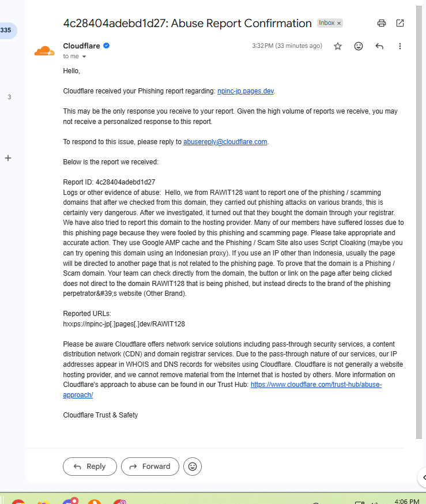Viewport: 426px width, 504px height.
Task: Remove the Inbox label with the x
Action: pos(339,23)
